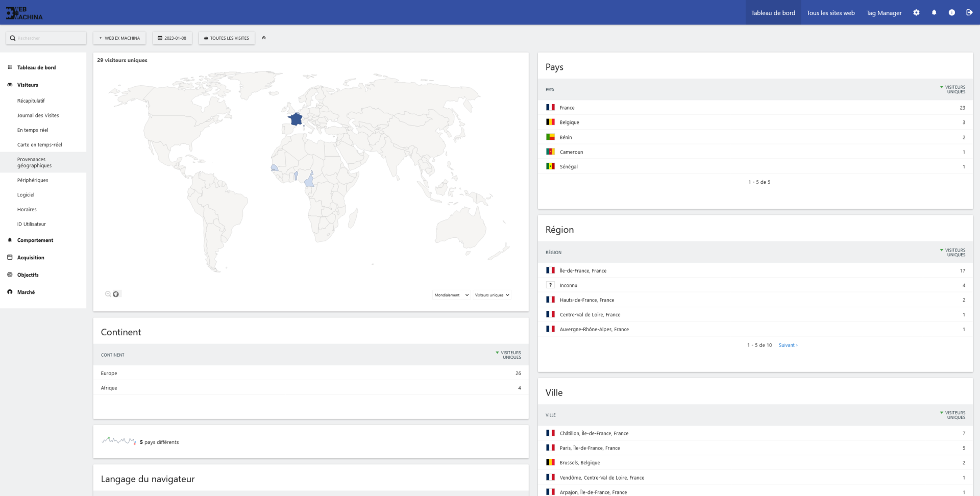
Task: Click the world globe map icon
Action: pyautogui.click(x=116, y=294)
